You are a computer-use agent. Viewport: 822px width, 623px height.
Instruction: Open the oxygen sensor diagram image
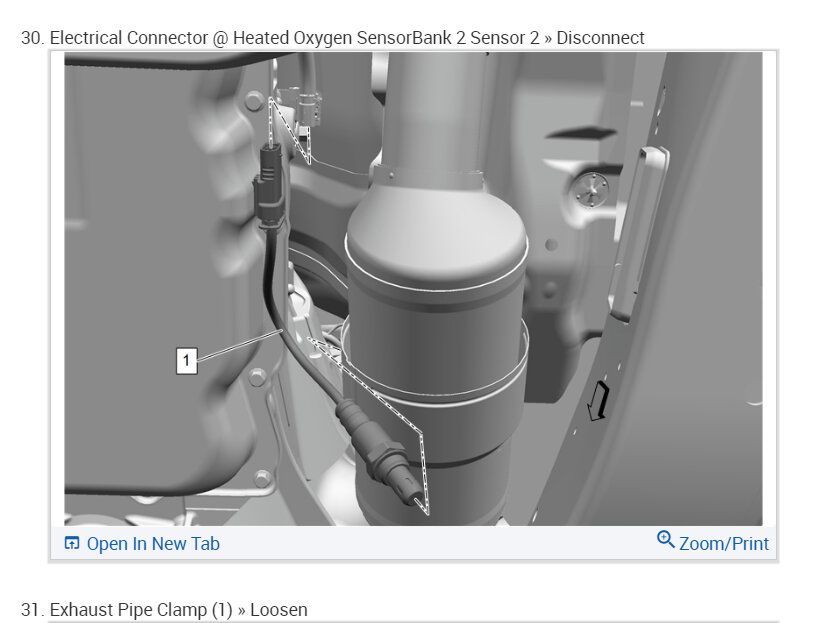(x=413, y=288)
